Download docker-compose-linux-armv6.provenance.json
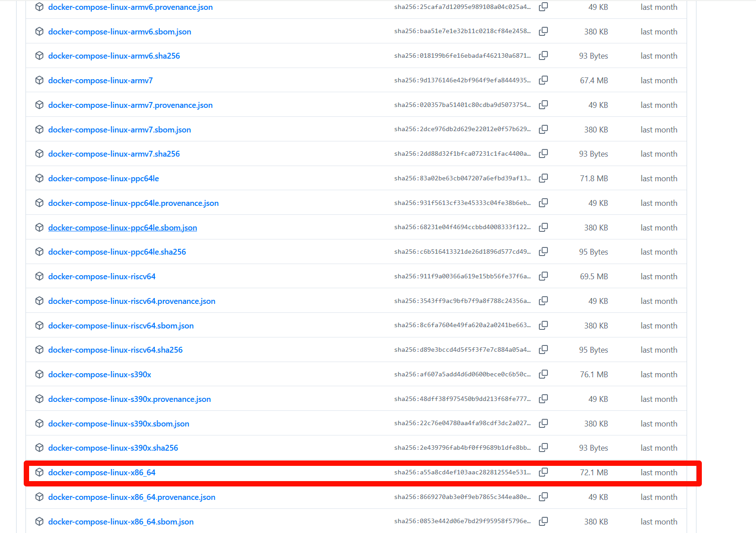The height and width of the screenshot is (533, 756). pos(130,7)
